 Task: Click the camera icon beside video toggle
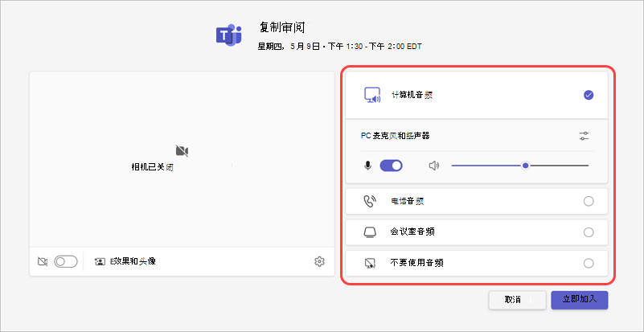[x=43, y=261]
